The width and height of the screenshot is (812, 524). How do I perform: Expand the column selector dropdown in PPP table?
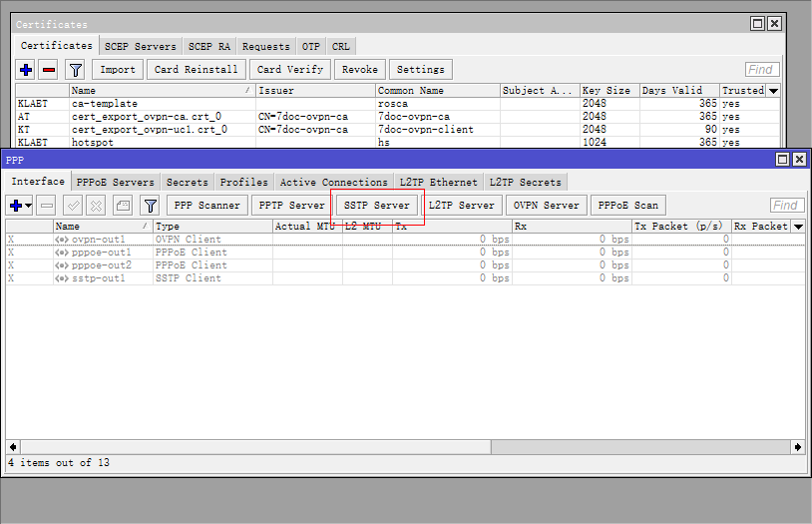(798, 227)
